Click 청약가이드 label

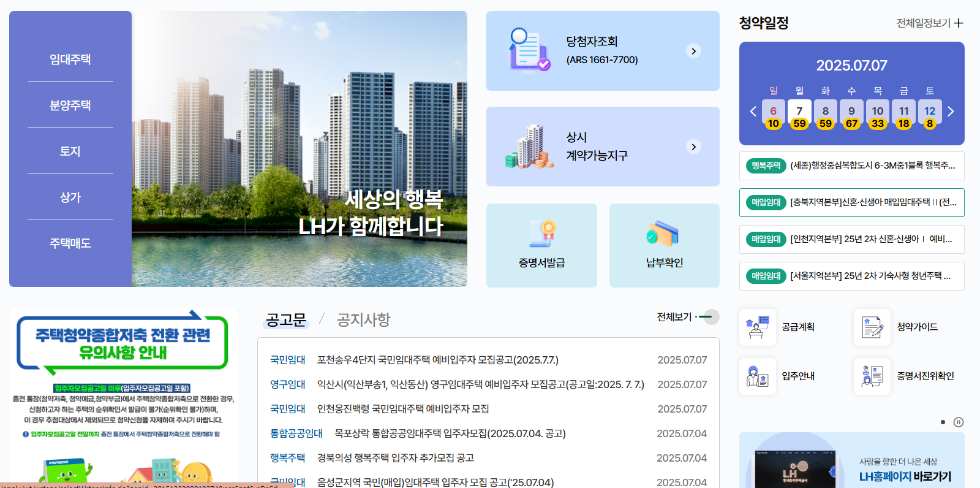click(917, 327)
